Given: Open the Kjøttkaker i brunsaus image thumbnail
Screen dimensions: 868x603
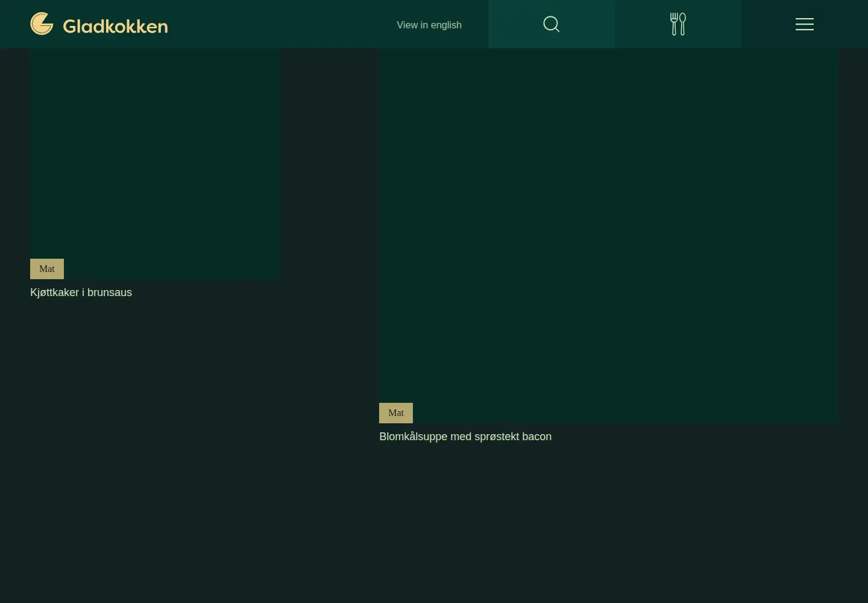Looking at the screenshot, I should click(154, 163).
